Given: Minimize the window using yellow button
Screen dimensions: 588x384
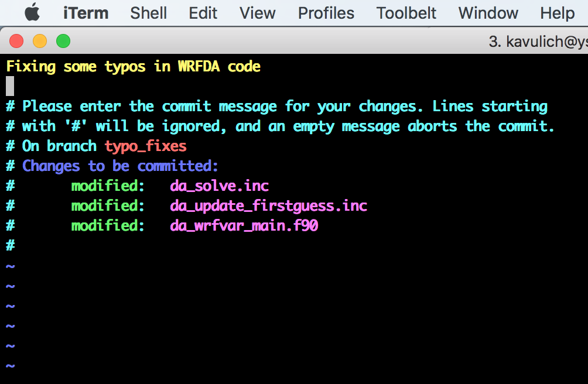Looking at the screenshot, I should click(x=40, y=41).
